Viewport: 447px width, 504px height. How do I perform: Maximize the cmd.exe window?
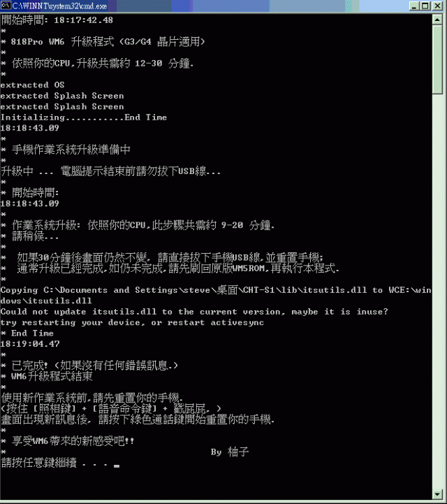pyautogui.click(x=425, y=6)
